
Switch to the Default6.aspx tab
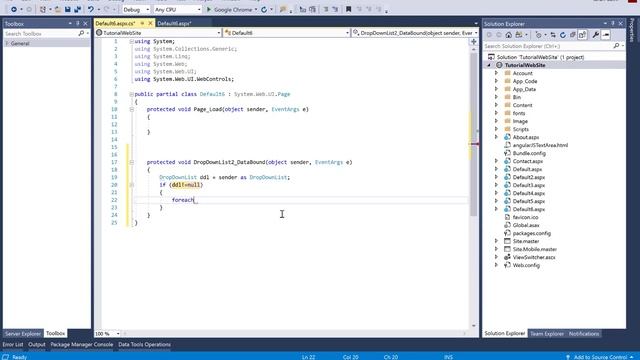coord(174,24)
